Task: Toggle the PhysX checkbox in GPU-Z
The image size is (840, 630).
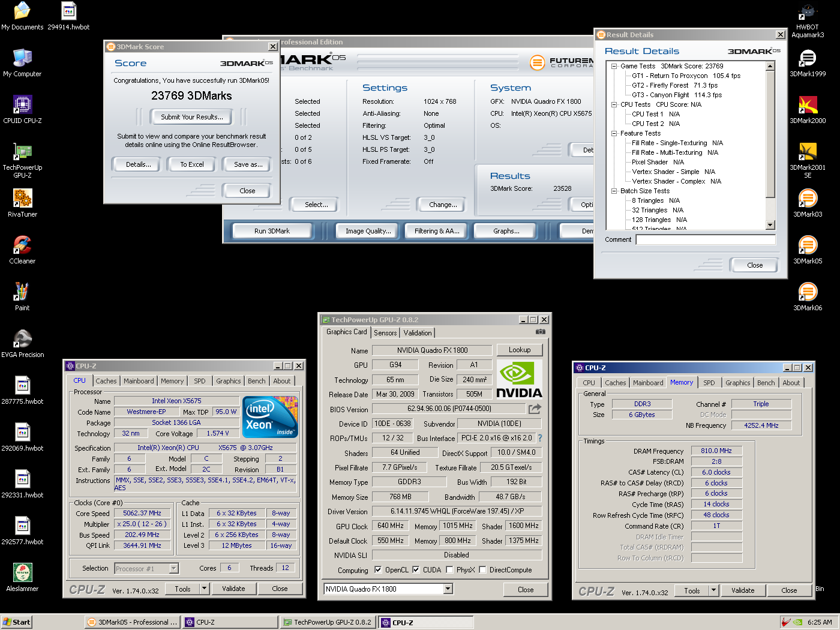Action: click(449, 570)
